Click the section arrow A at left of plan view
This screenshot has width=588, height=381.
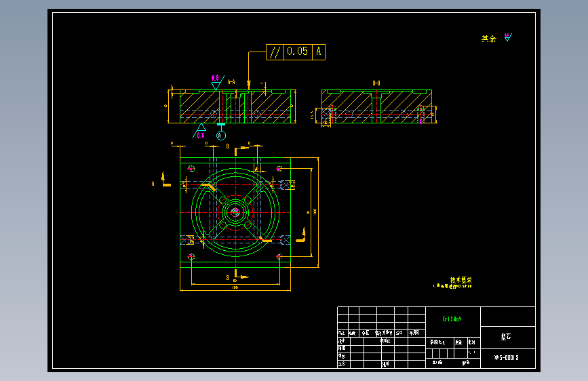(x=165, y=180)
